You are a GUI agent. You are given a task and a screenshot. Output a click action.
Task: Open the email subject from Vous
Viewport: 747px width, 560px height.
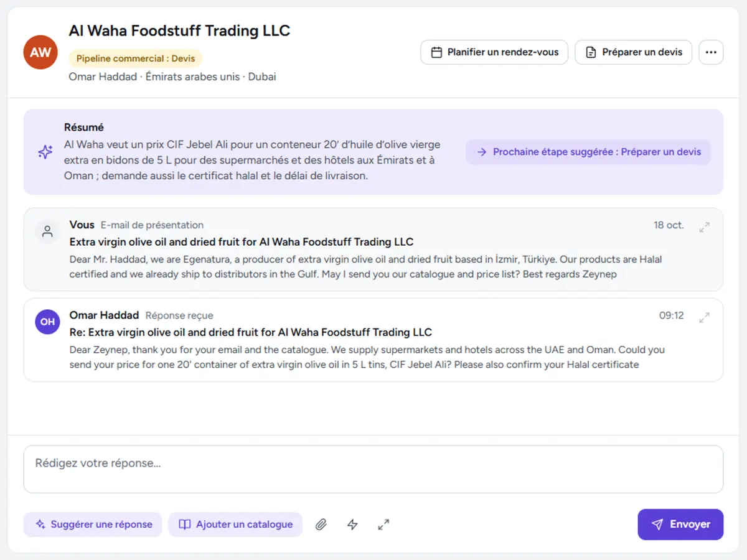[x=242, y=242]
